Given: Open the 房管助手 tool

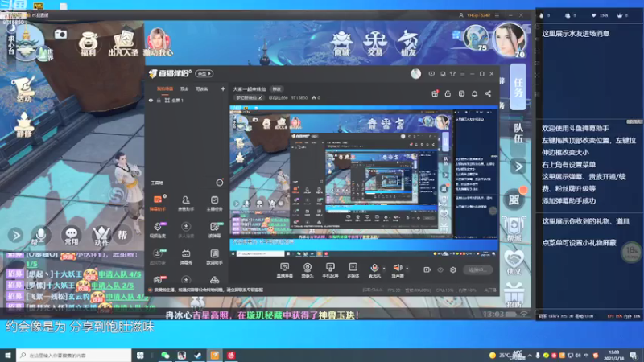Looking at the screenshot, I should [x=186, y=204].
